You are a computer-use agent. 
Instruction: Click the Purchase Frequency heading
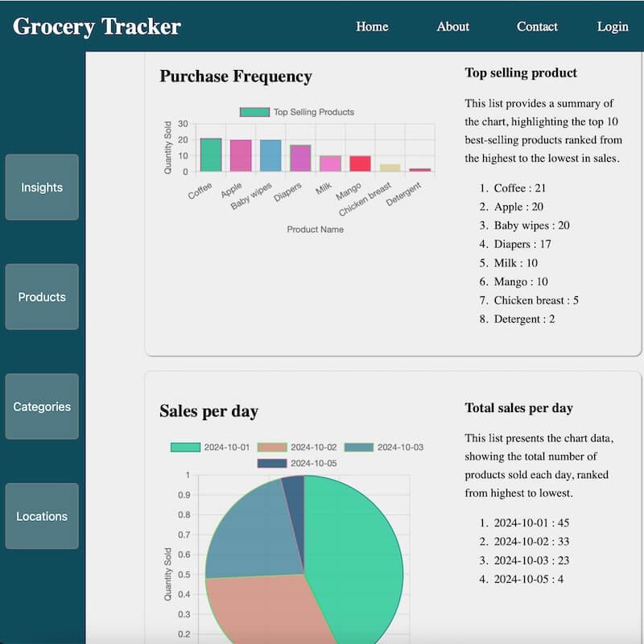(236, 76)
